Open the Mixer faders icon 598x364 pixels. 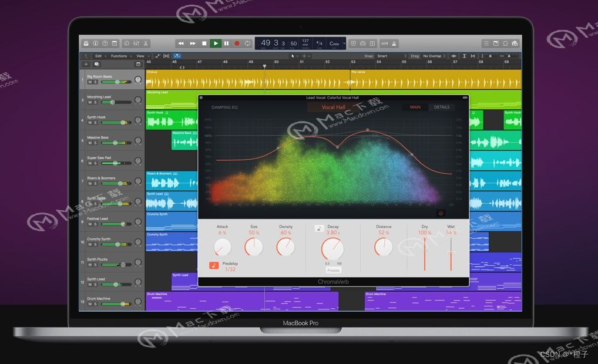[x=136, y=43]
